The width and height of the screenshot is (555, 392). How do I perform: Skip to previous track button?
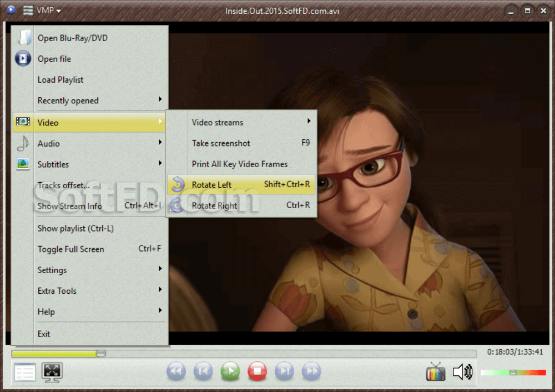[x=203, y=371]
